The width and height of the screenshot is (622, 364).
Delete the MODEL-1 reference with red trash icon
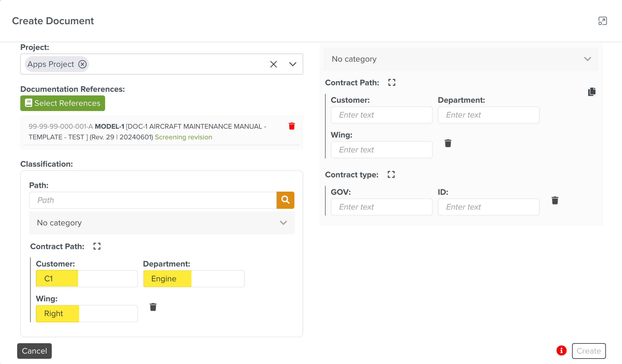tap(292, 126)
